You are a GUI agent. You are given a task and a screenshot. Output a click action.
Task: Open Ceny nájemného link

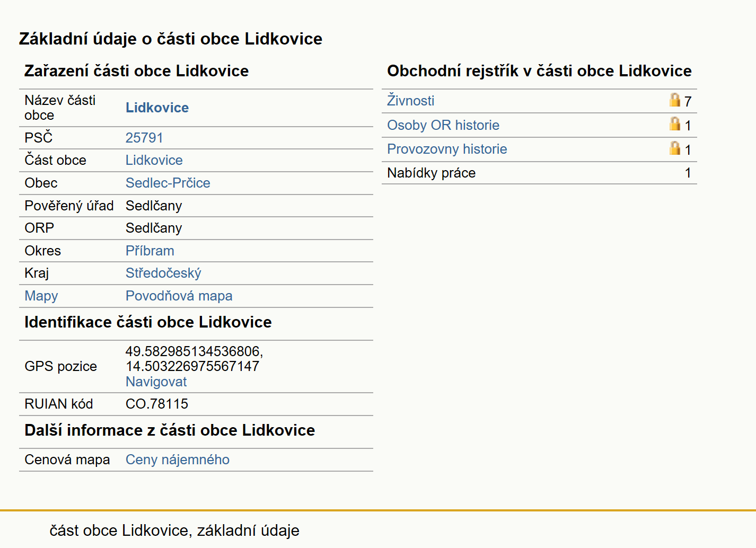point(177,459)
